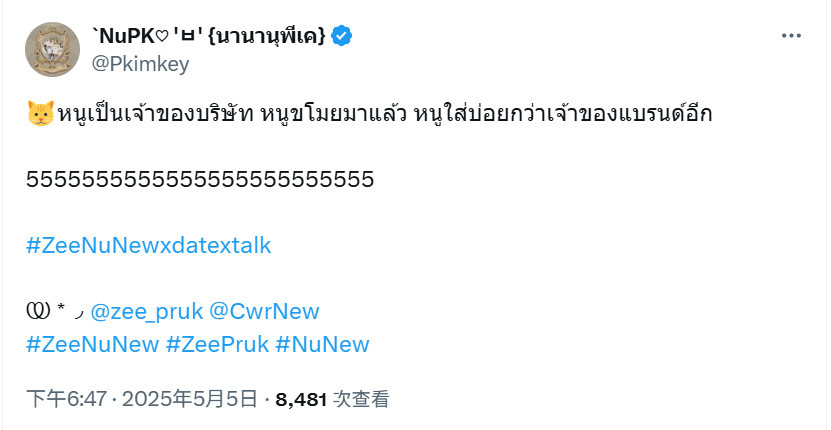The image size is (831, 430).
Task: Click the 下午6:47 timestamp
Action: pos(67,399)
